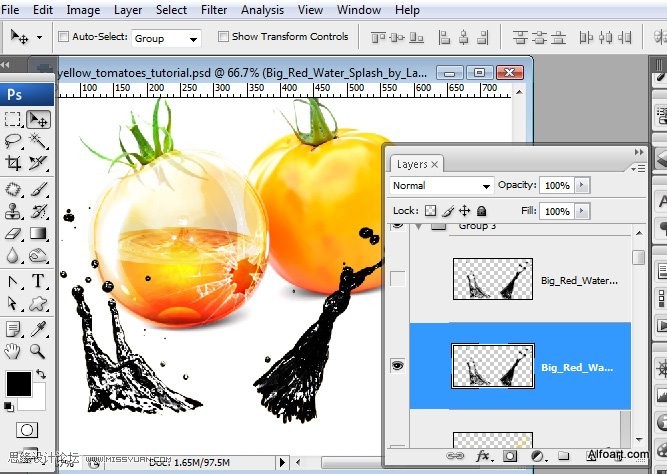This screenshot has width=667, height=474.
Task: Select the Horizontal Type tool
Action: coord(38,281)
